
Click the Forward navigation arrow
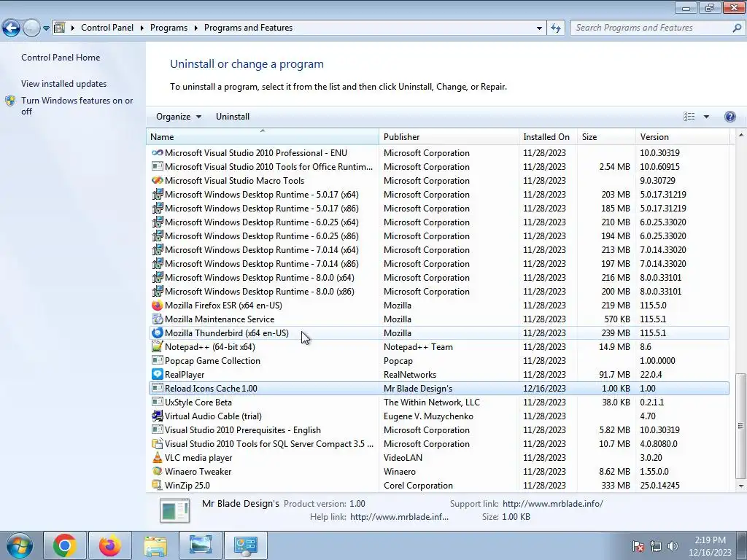click(x=31, y=28)
